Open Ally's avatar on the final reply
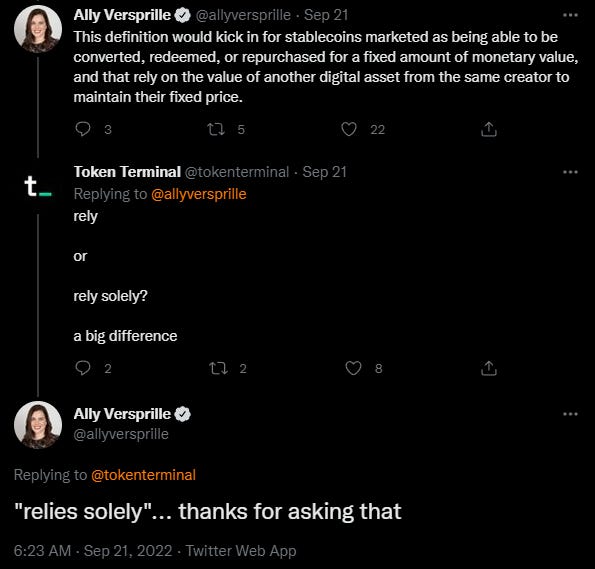Image resolution: width=595 pixels, height=569 pixels. click(x=38, y=425)
